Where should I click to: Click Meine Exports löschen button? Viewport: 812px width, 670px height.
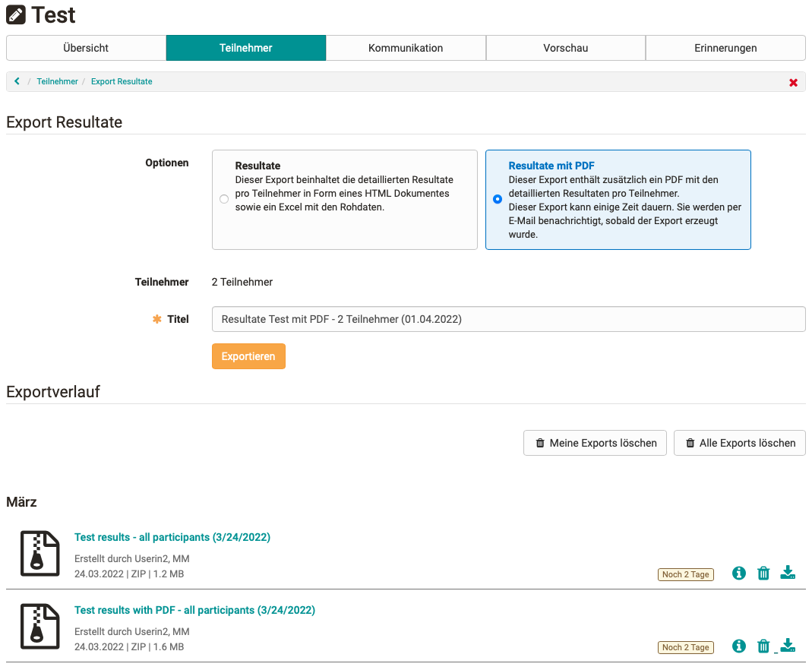(x=595, y=443)
